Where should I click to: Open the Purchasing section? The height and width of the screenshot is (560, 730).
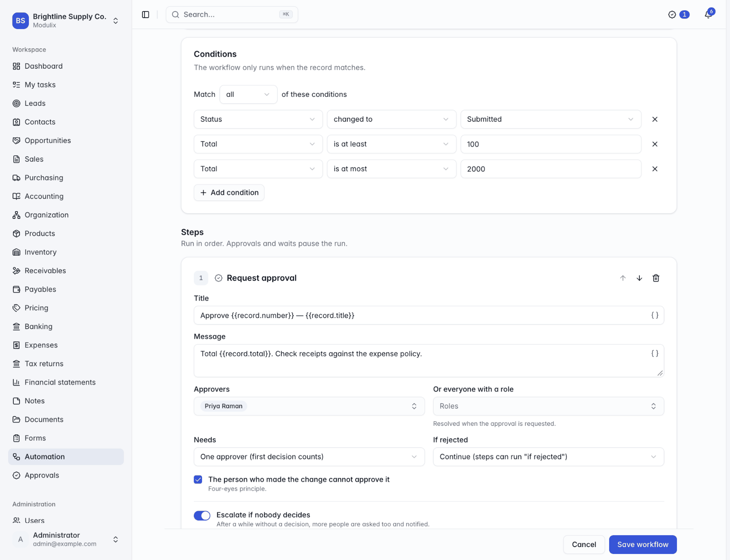click(66, 178)
